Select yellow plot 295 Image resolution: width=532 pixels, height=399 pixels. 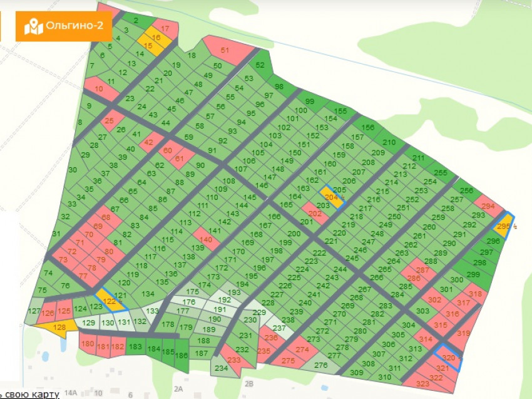pyautogui.click(x=504, y=227)
